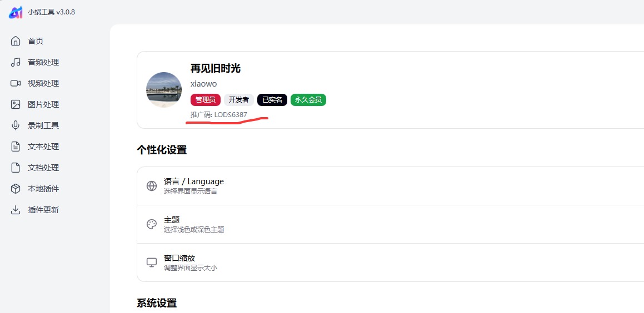Click the green 永久会员 badge
The width and height of the screenshot is (644, 313).
pos(308,100)
